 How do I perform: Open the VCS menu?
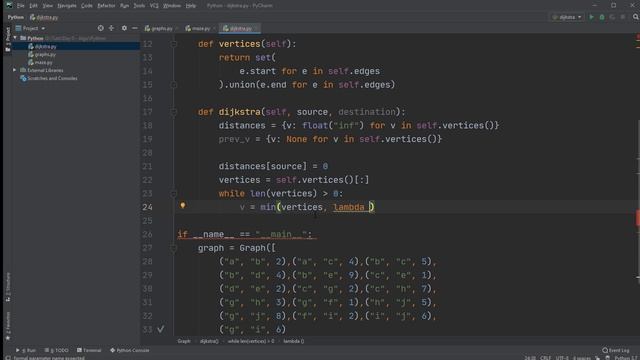point(154,6)
